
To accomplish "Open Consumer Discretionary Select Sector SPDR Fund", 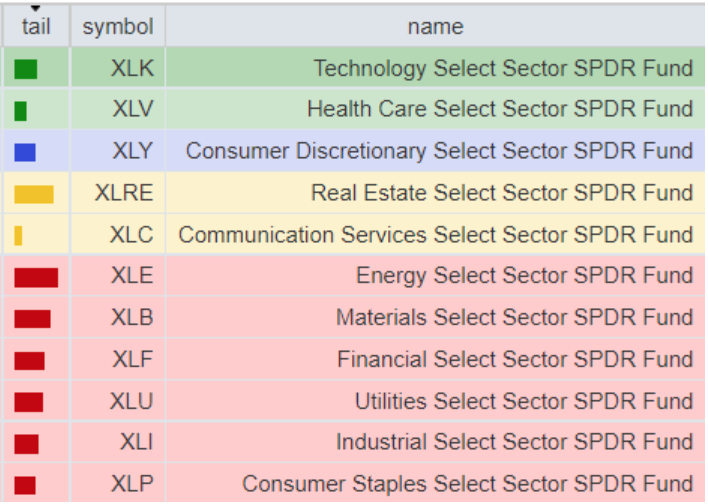I will click(439, 151).
